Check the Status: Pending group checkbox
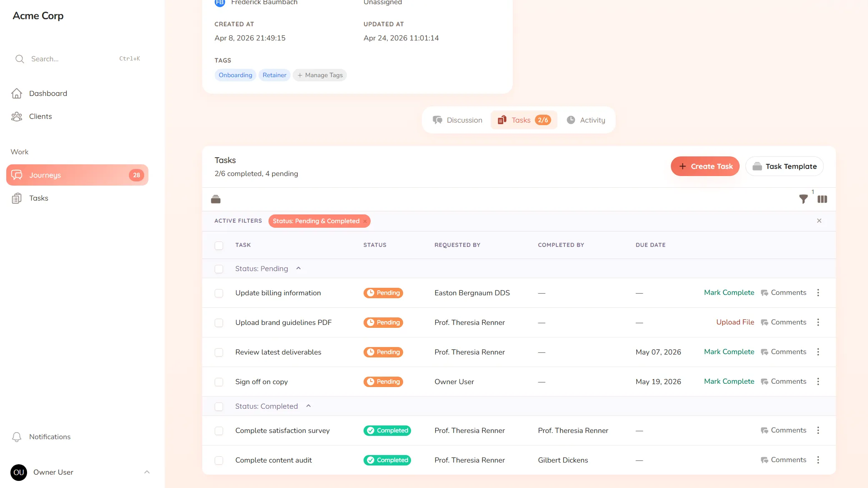Image resolution: width=868 pixels, height=488 pixels. pyautogui.click(x=219, y=269)
